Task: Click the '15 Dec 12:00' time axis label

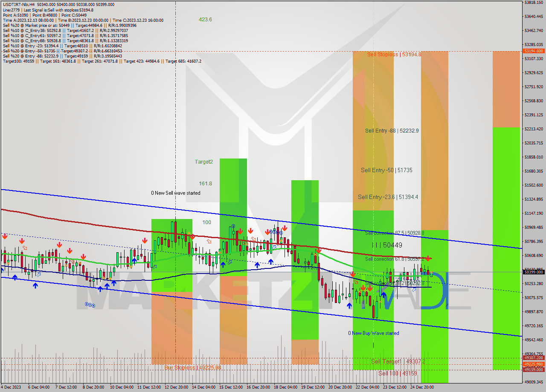Action: pyautogui.click(x=230, y=387)
